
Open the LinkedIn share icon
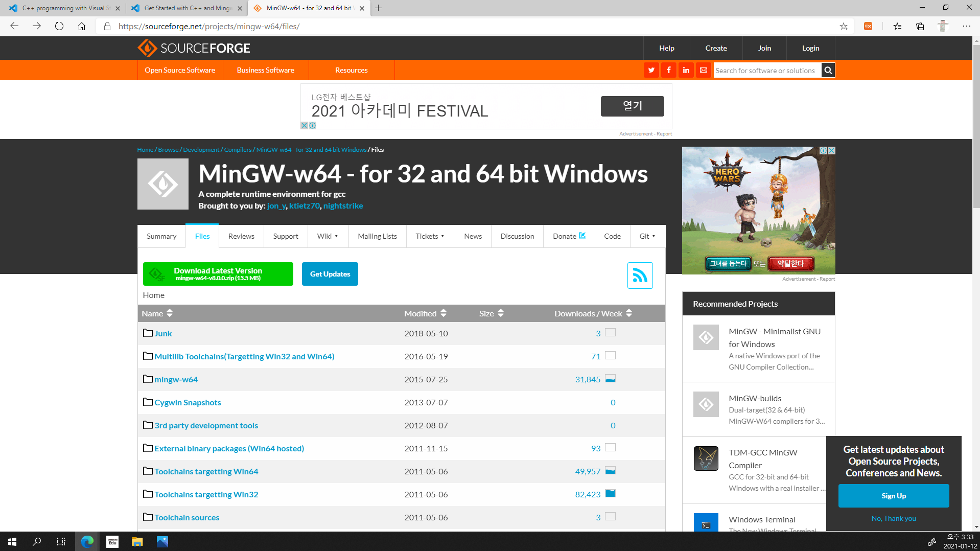686,70
